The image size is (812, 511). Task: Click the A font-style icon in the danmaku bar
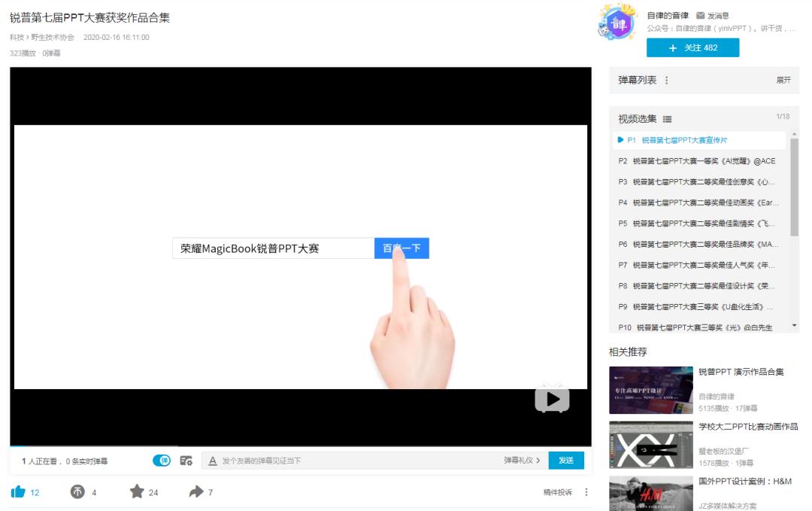(211, 460)
